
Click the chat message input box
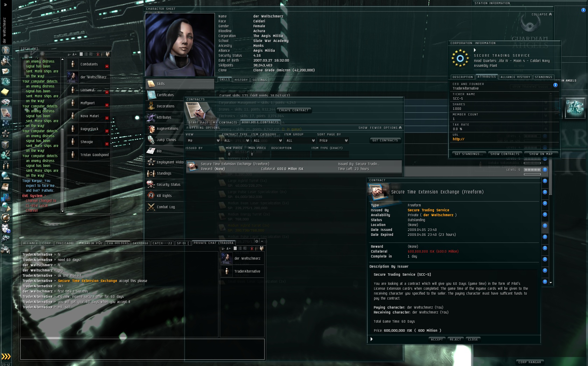click(x=142, y=349)
